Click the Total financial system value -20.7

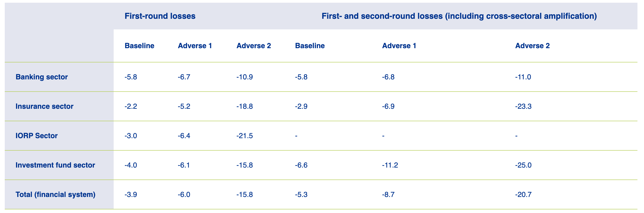coord(523,194)
